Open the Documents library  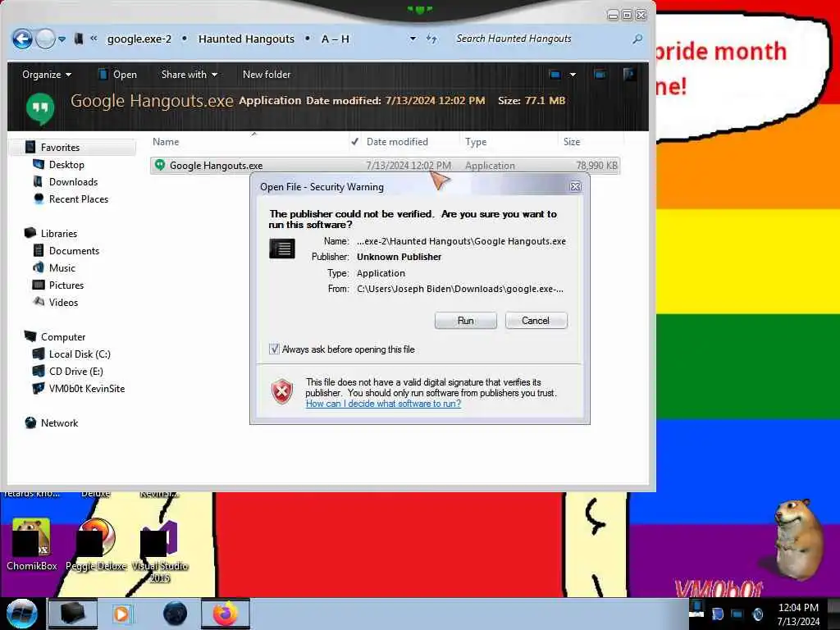coord(74,251)
